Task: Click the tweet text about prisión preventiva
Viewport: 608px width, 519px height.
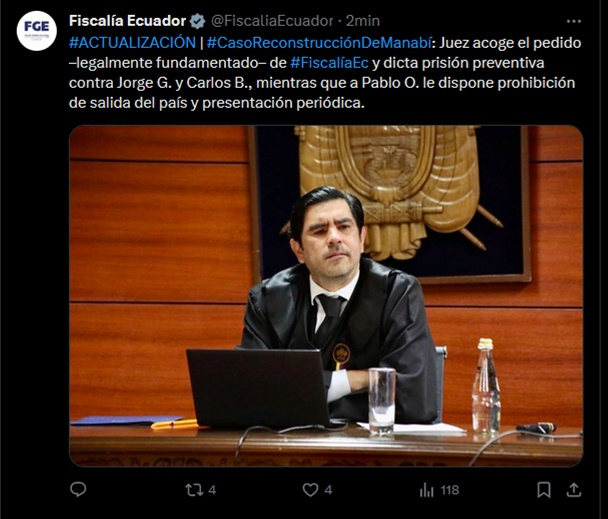Action: (x=325, y=73)
